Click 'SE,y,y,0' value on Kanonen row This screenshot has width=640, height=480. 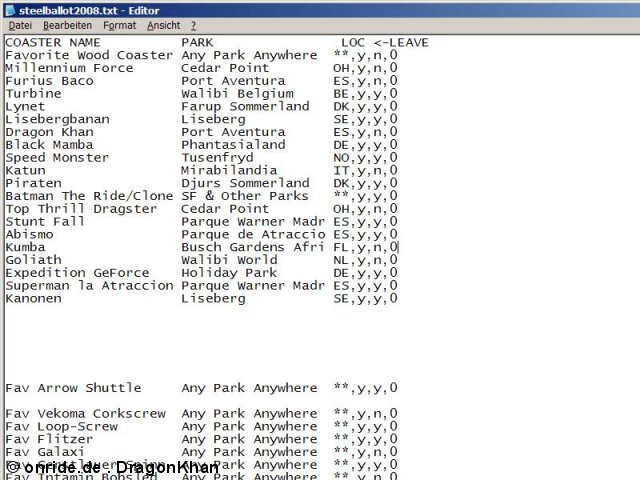(365, 298)
